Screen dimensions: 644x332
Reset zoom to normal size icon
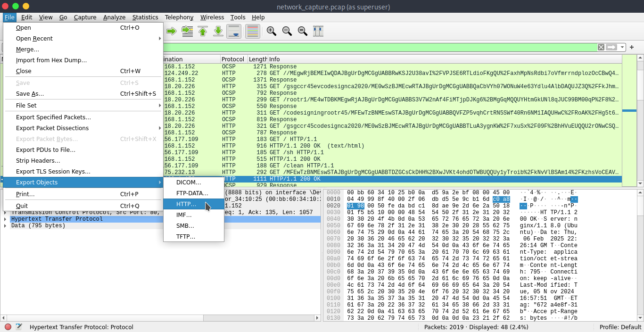coord(302,31)
